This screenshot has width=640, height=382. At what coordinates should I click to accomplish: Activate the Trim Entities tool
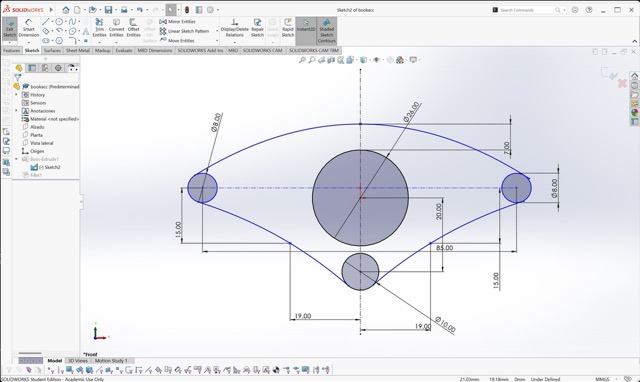99,28
